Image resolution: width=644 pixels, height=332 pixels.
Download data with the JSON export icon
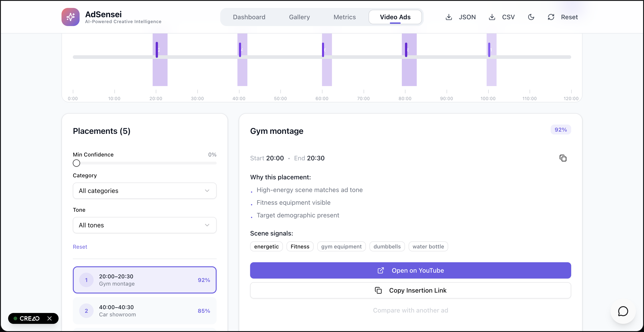449,17
